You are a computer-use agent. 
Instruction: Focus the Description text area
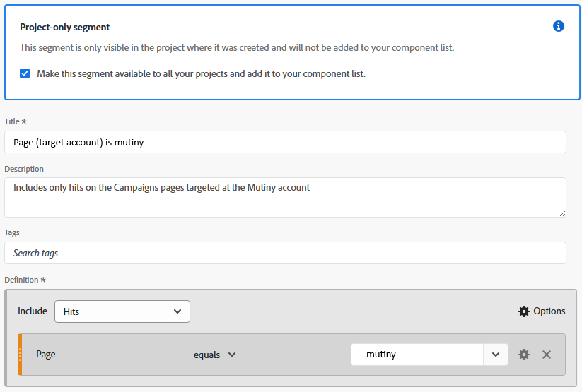(285, 198)
